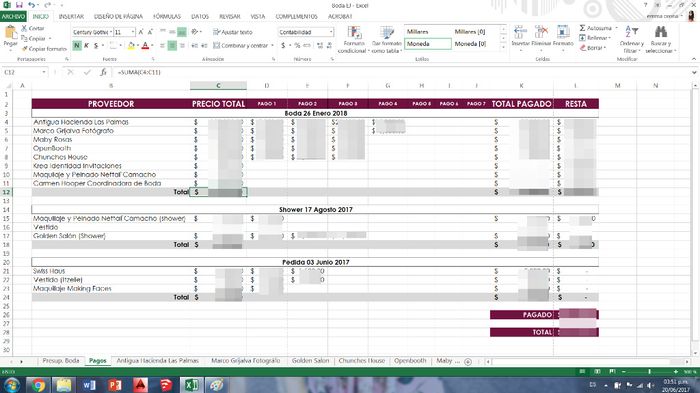
Task: Open Google Chrome from the taskbar
Action: (38, 385)
